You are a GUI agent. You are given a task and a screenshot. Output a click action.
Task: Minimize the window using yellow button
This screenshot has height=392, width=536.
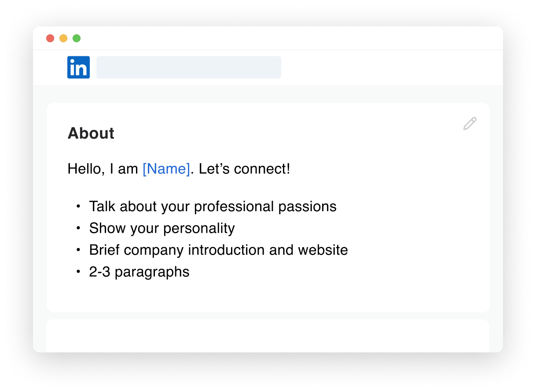coord(63,38)
